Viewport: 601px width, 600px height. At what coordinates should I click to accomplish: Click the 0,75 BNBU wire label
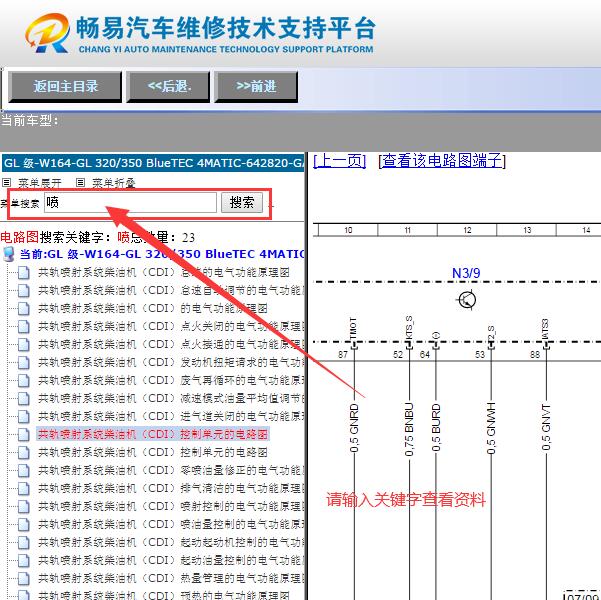[x=409, y=429]
